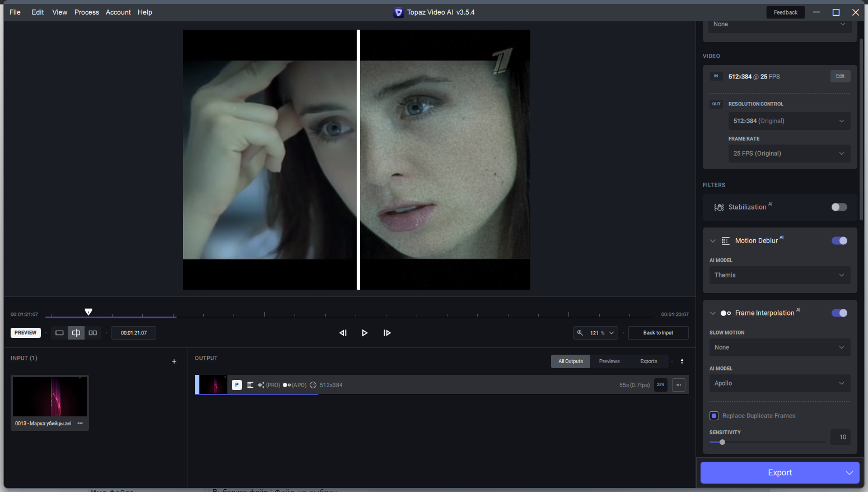Click the Motion Deblur filter icon
Viewport: 868px width, 492px height.
[726, 240]
